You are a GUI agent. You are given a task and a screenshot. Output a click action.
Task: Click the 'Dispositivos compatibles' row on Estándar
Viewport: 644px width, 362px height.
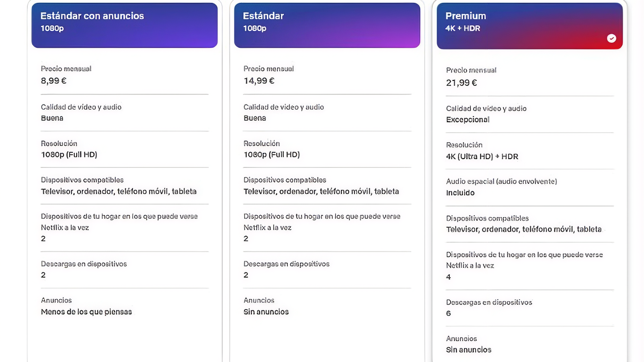click(x=284, y=180)
